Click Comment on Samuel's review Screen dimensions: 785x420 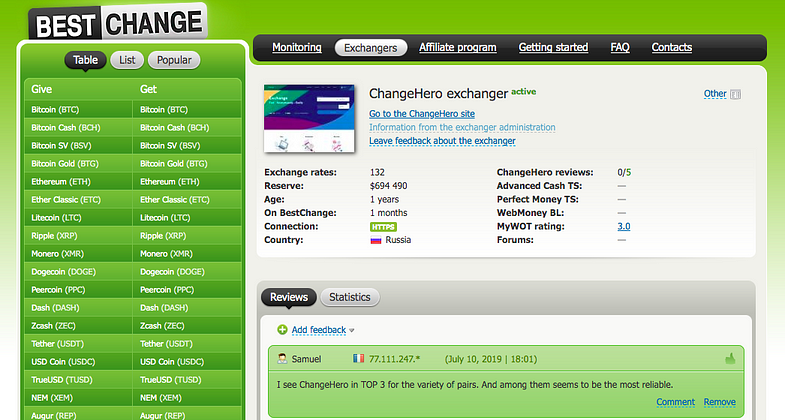pos(675,402)
